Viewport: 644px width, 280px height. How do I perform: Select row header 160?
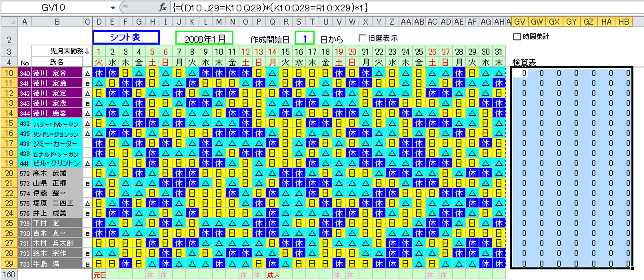click(9, 274)
